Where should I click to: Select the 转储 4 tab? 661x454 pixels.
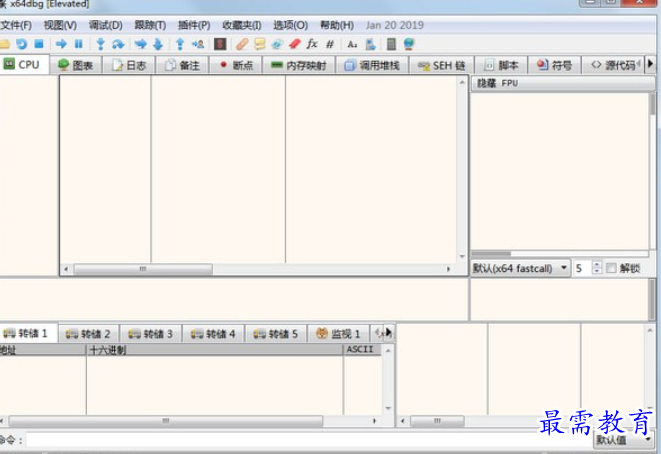click(213, 334)
